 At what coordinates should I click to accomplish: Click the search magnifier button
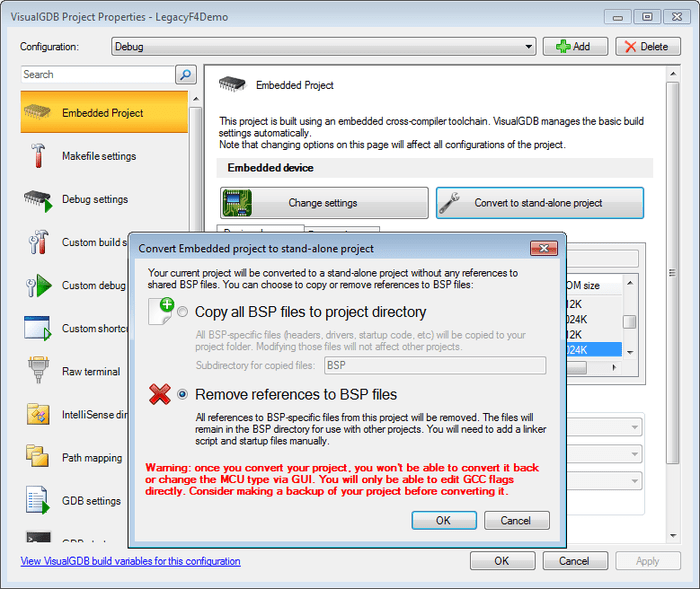coord(186,74)
